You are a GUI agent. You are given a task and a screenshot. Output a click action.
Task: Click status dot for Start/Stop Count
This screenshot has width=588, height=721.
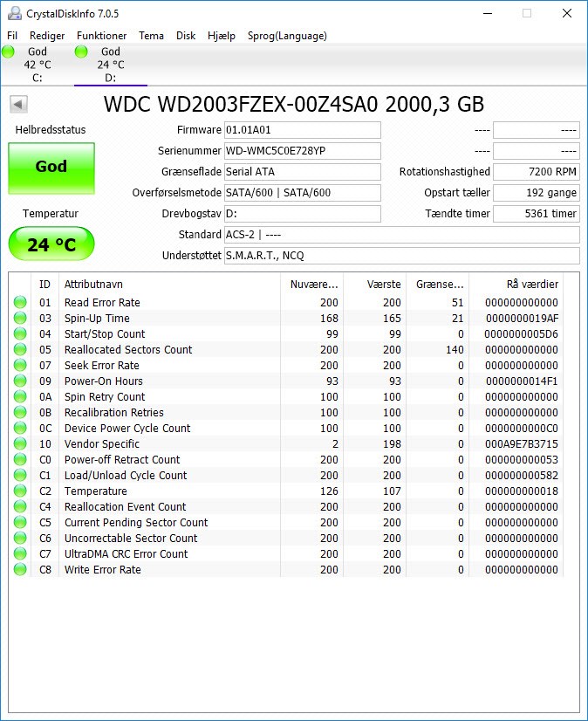coord(20,333)
